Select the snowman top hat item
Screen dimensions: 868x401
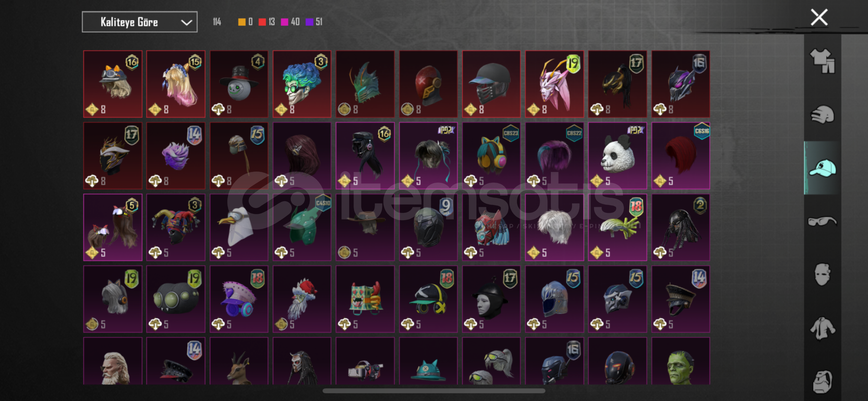point(239,84)
